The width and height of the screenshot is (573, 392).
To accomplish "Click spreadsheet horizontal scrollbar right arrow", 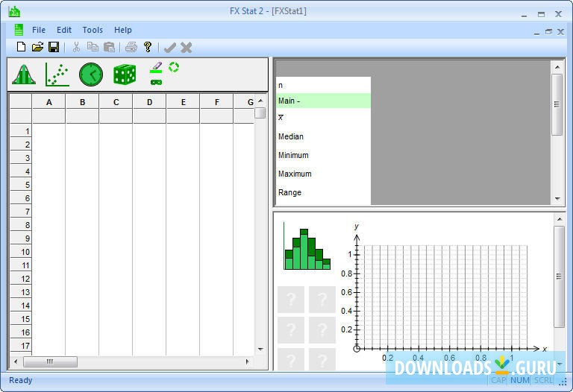I will 248,361.
